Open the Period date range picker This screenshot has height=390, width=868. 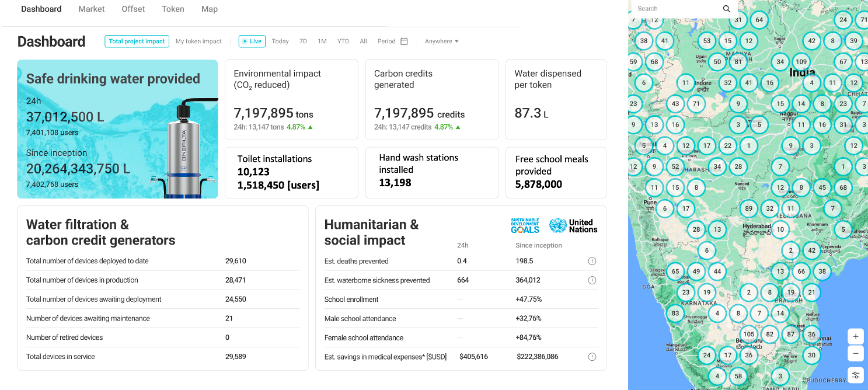pyautogui.click(x=386, y=41)
